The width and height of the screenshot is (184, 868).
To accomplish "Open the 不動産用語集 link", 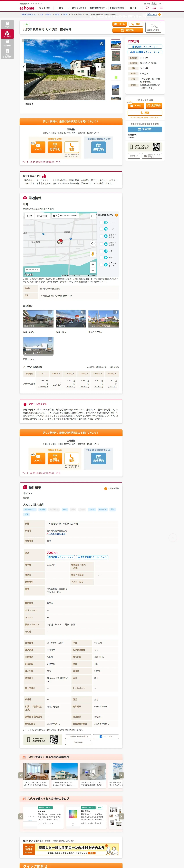I will (x=113, y=489).
